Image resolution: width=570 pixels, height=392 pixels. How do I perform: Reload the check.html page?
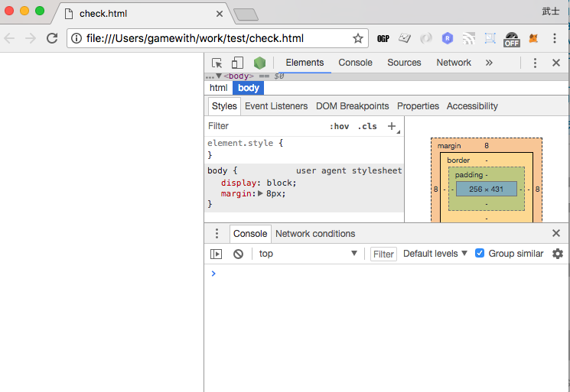pos(52,38)
